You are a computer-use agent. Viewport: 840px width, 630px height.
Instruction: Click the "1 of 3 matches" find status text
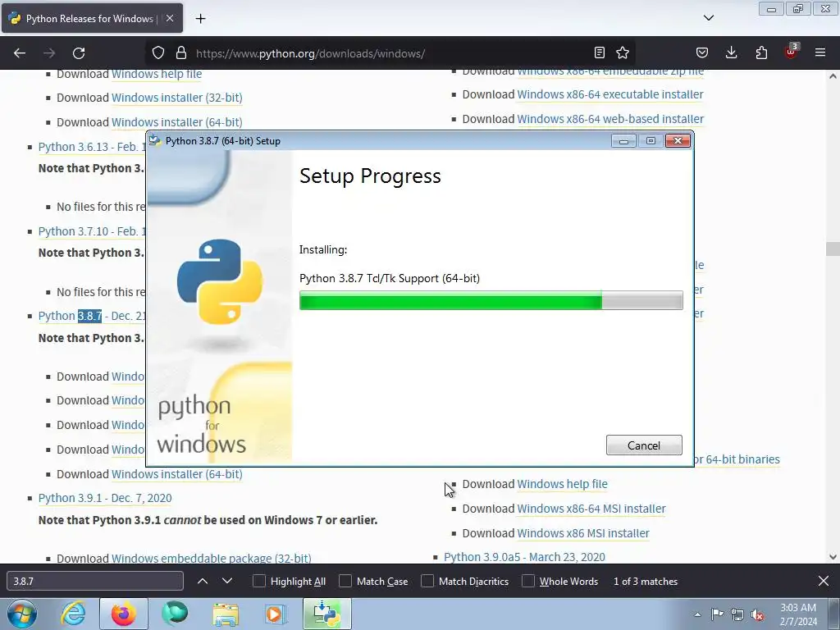[x=646, y=582]
